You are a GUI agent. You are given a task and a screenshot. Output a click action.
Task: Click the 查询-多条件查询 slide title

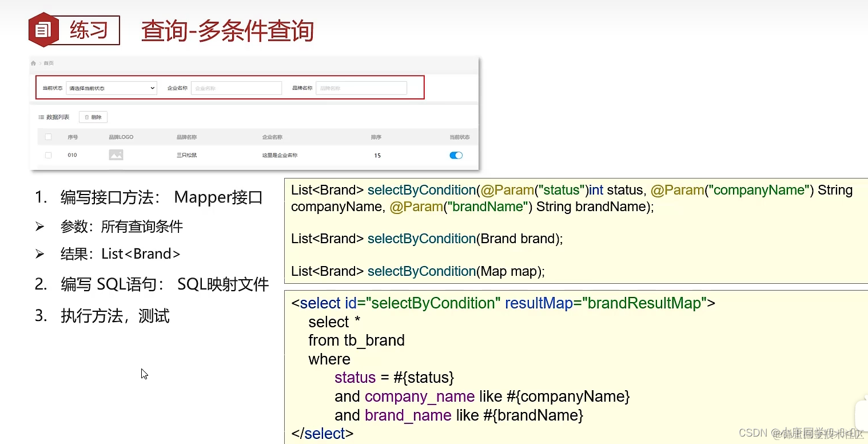228,30
